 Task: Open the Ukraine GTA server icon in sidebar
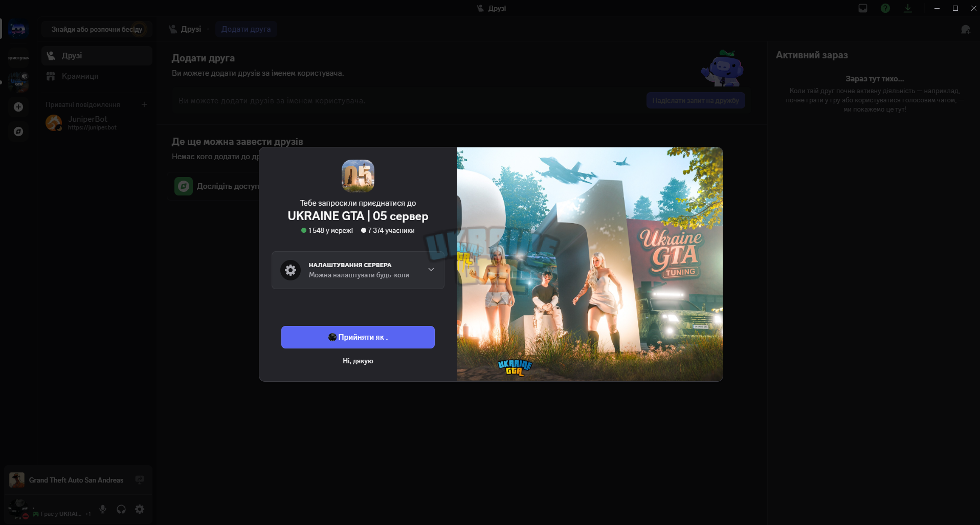click(x=18, y=82)
